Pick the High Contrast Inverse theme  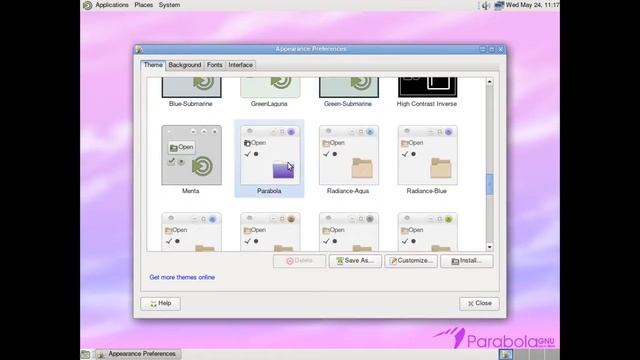427,87
